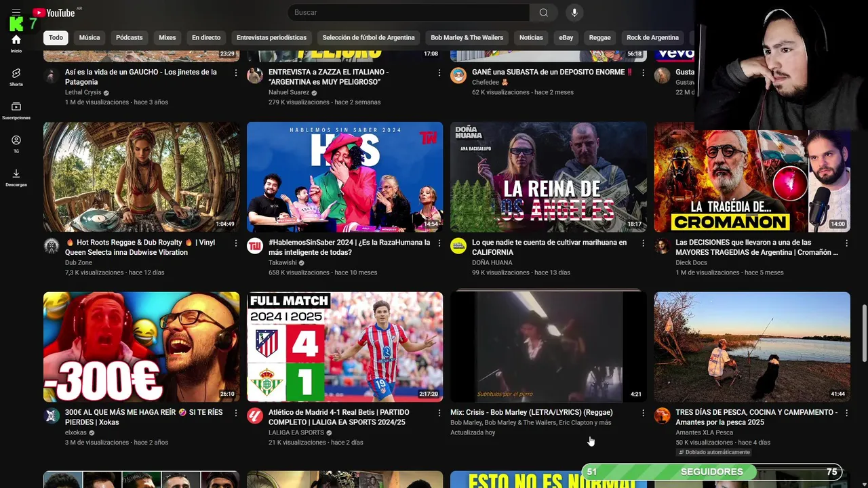Open DOÑA HUANA channel avatar
This screenshot has height=488, width=868.
pyautogui.click(x=458, y=245)
